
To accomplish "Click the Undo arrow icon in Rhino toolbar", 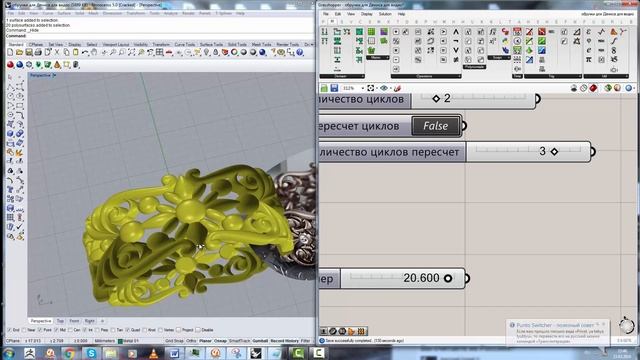I will [x=85, y=52].
